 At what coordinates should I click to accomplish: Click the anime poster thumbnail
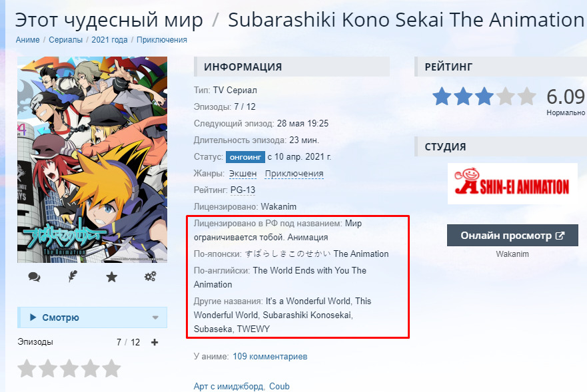pos(92,160)
